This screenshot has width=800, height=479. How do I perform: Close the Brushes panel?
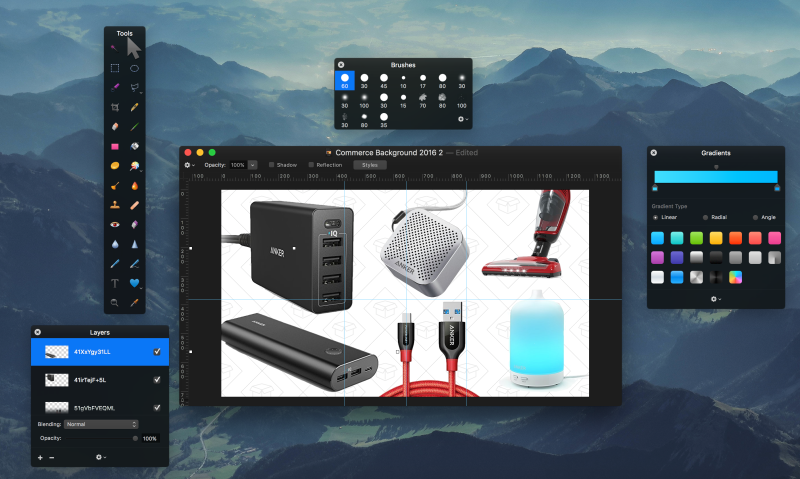(341, 65)
